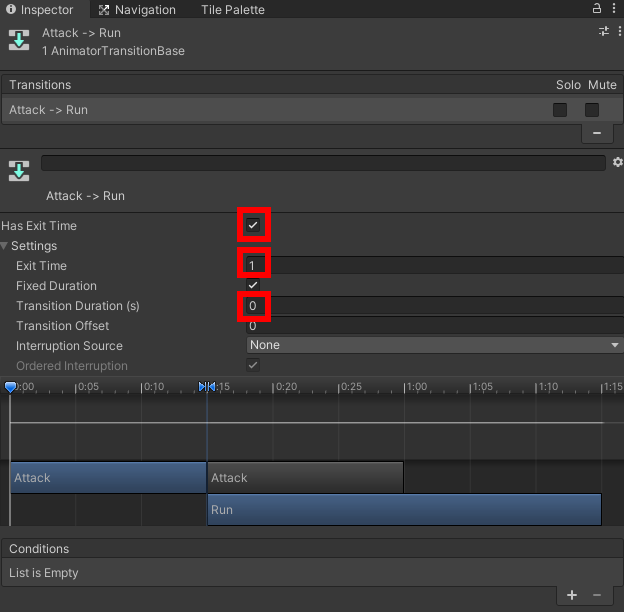The image size is (624, 612).
Task: Open the transition settings gear icon
Action: [617, 162]
